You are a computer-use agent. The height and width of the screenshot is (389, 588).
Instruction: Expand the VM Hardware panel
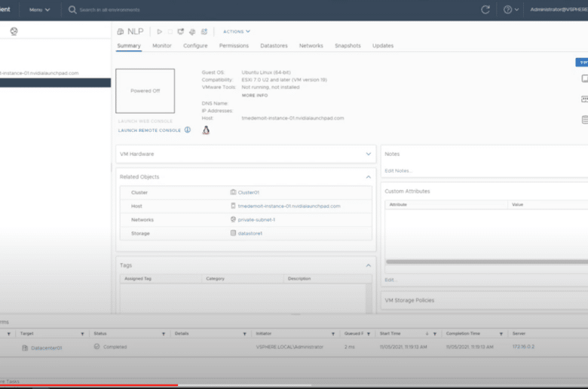(368, 154)
